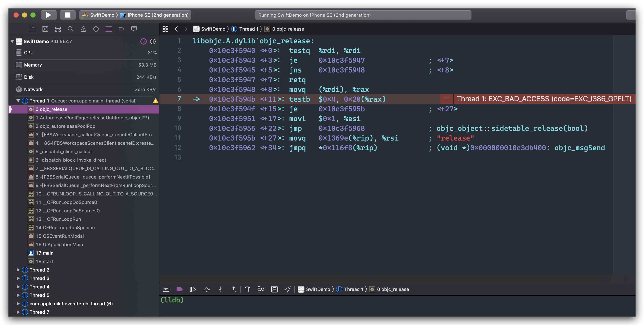
Task: Select stack frame 0 objc_release
Action: (84, 109)
